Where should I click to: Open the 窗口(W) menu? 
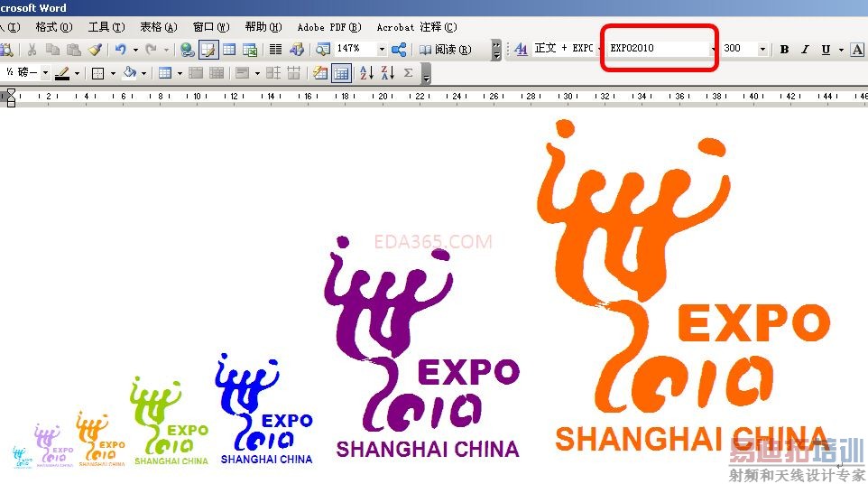(211, 26)
